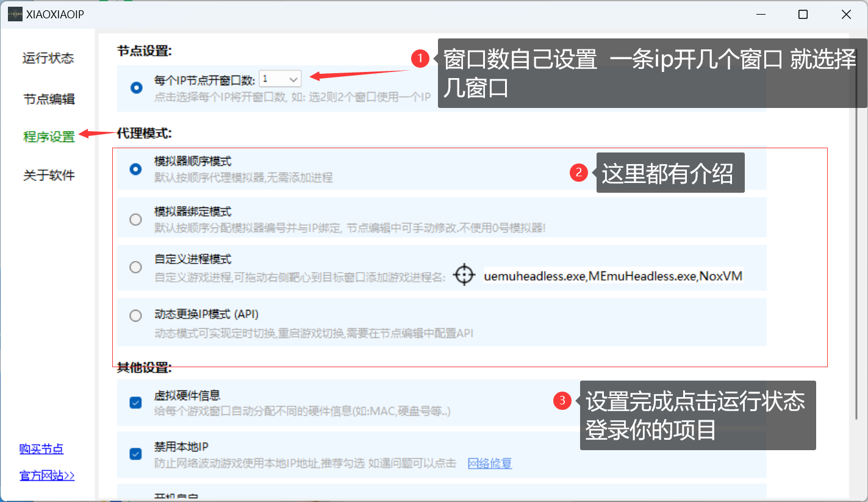Click the 网络修复 hyperlink

pos(490,464)
